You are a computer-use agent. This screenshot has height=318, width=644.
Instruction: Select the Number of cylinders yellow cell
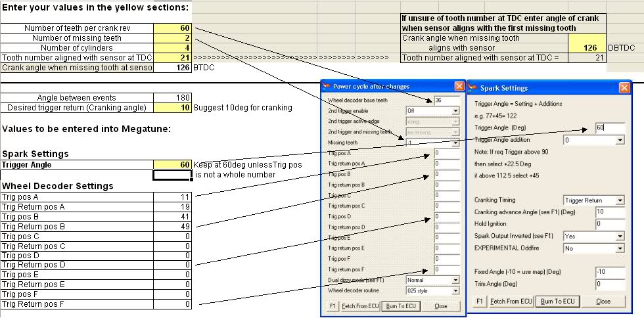173,48
